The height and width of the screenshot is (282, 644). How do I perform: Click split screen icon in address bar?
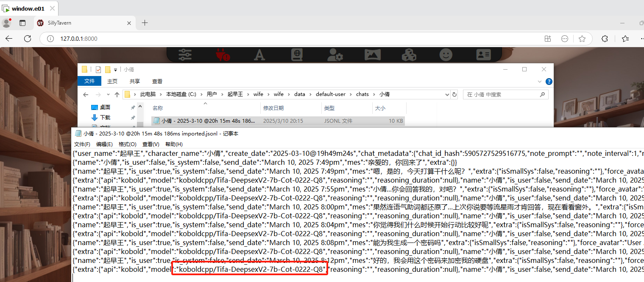point(548,39)
